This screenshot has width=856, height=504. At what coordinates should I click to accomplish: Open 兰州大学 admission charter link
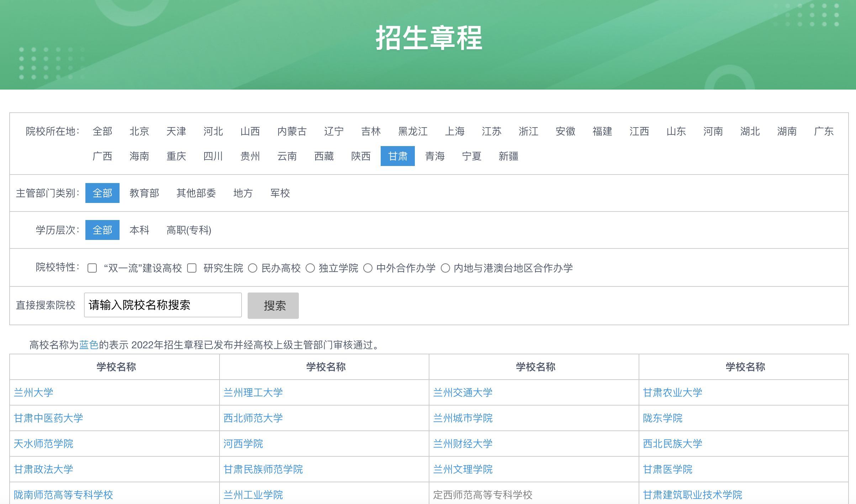[33, 392]
